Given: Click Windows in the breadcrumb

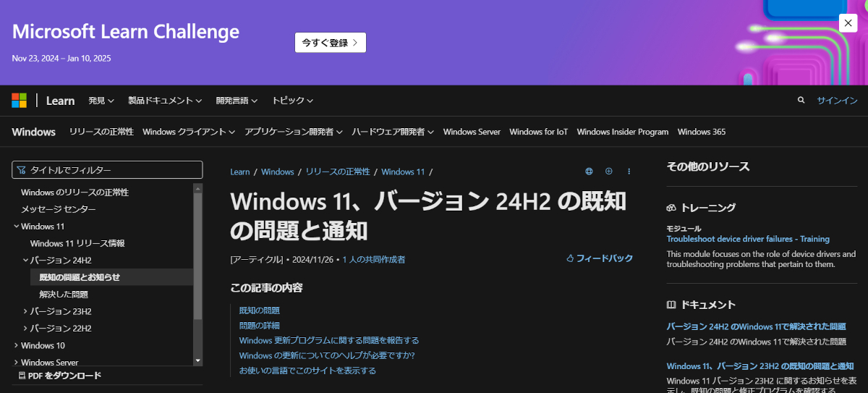Looking at the screenshot, I should click(x=278, y=172).
